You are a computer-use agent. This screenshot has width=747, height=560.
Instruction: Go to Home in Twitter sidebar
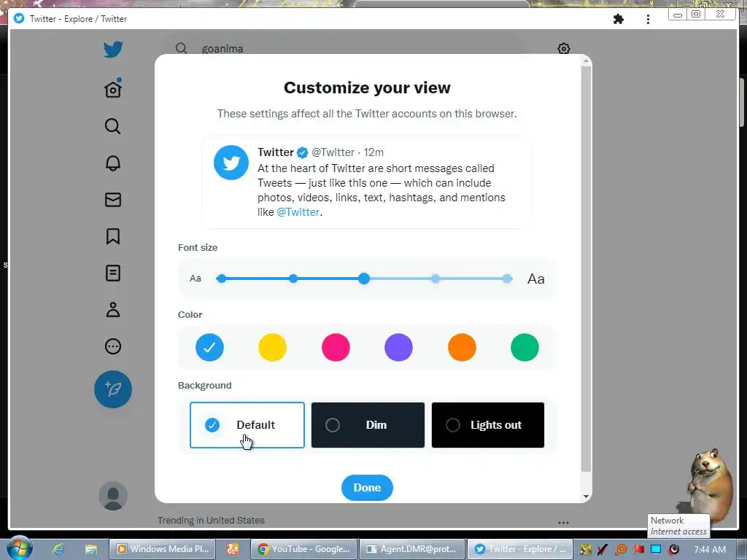(x=113, y=88)
